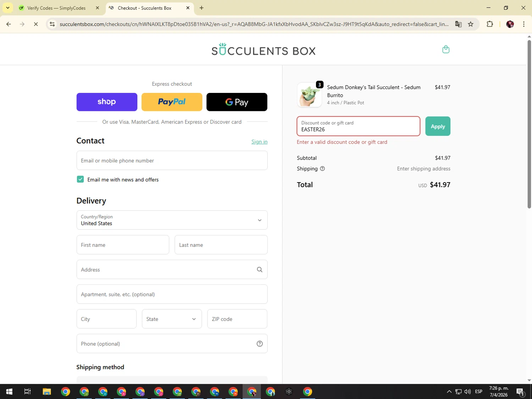Viewport: 532px width, 399px height.
Task: Show hidden tray icons chevron
Action: point(449,392)
